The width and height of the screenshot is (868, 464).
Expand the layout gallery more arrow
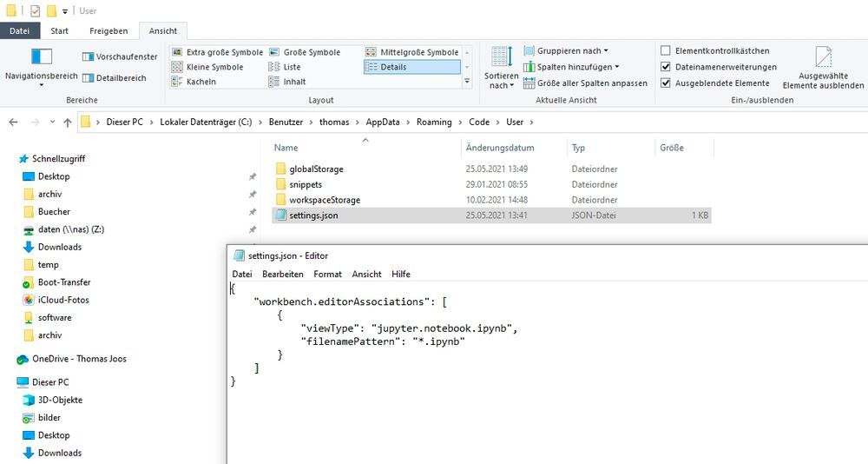click(x=467, y=82)
